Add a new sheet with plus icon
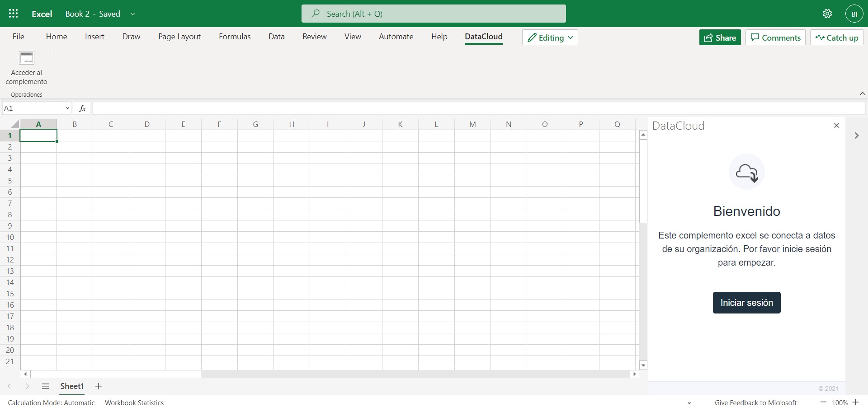This screenshot has width=868, height=407. pos(99,386)
